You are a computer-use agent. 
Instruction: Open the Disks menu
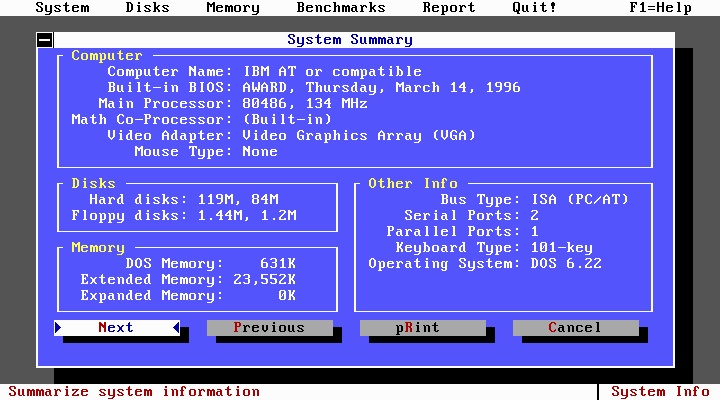tap(147, 8)
